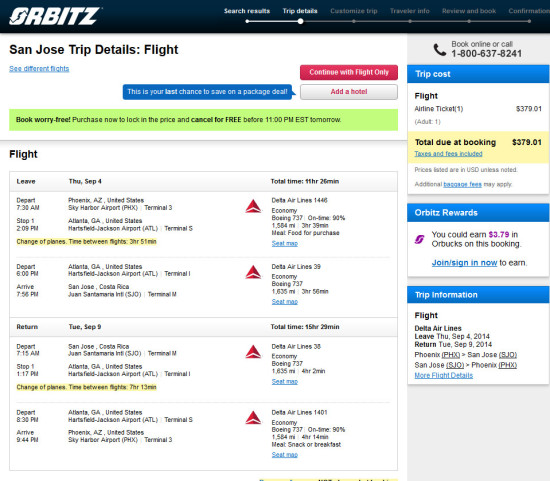This screenshot has width=550, height=481.
Task: Click the Delta logo for flight 1446
Action: 253,206
